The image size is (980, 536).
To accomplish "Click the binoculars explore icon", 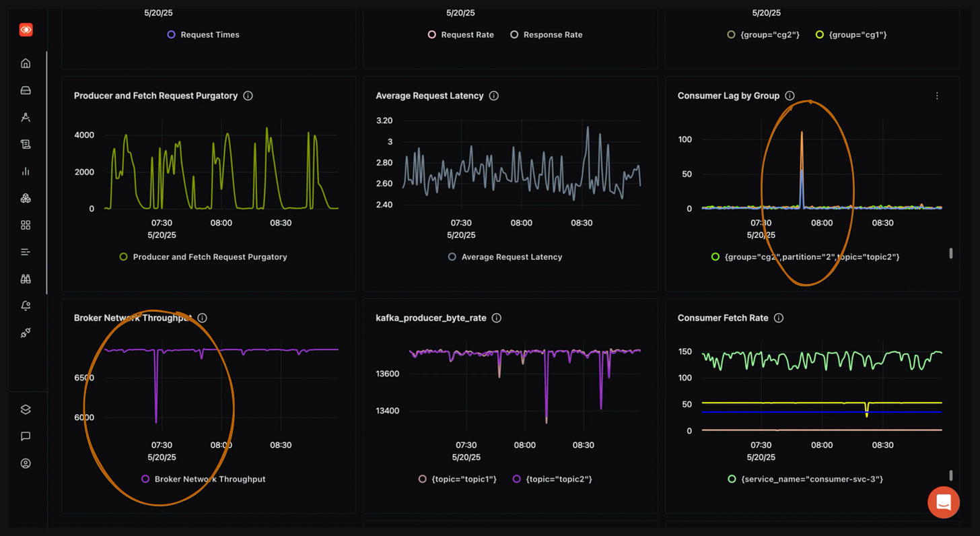I will pyautogui.click(x=26, y=278).
